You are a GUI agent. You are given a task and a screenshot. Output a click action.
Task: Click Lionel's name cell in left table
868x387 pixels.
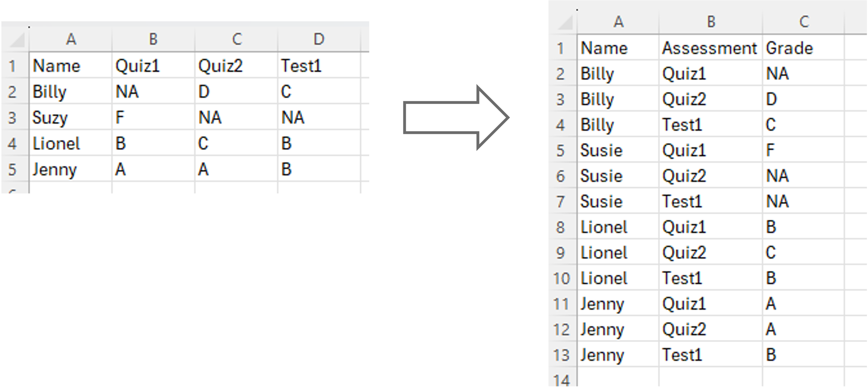70,143
